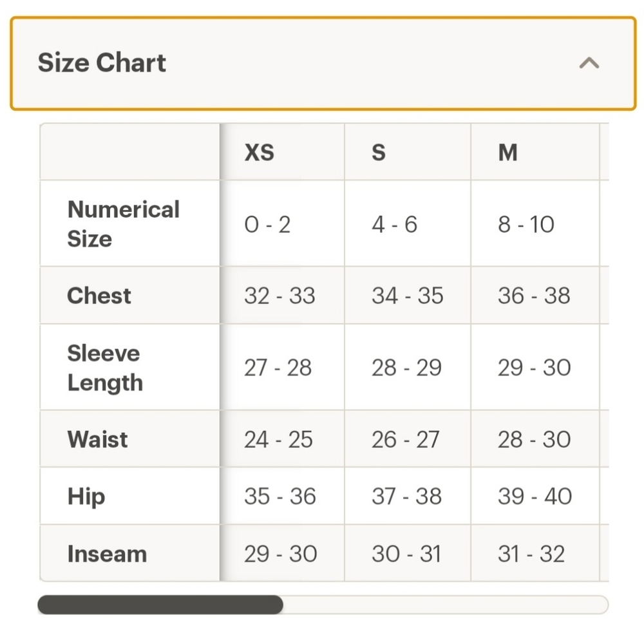This screenshot has width=644, height=644.
Task: Collapse the Size Chart chevron arrow
Action: point(589,63)
